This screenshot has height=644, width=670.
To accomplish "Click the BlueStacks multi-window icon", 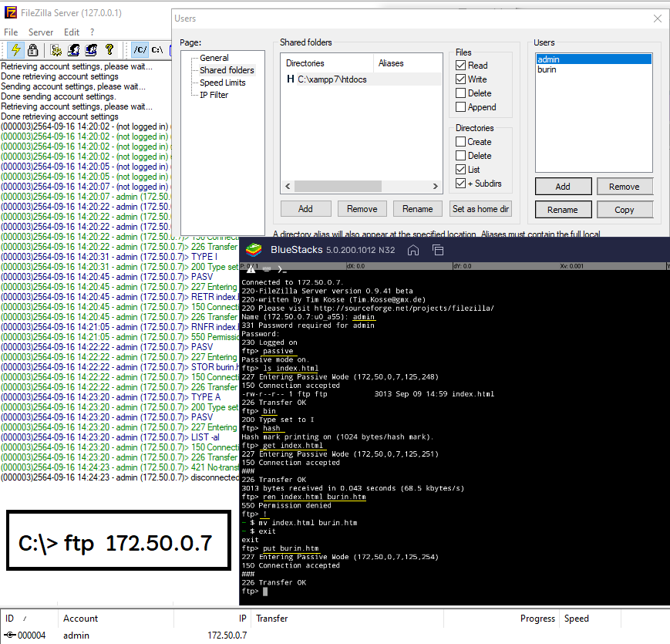I will tap(438, 250).
